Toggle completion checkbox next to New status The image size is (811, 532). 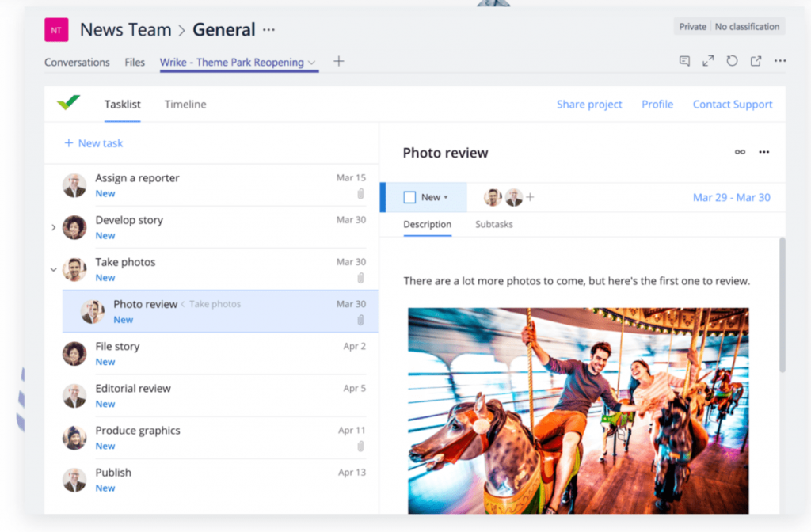[409, 196]
